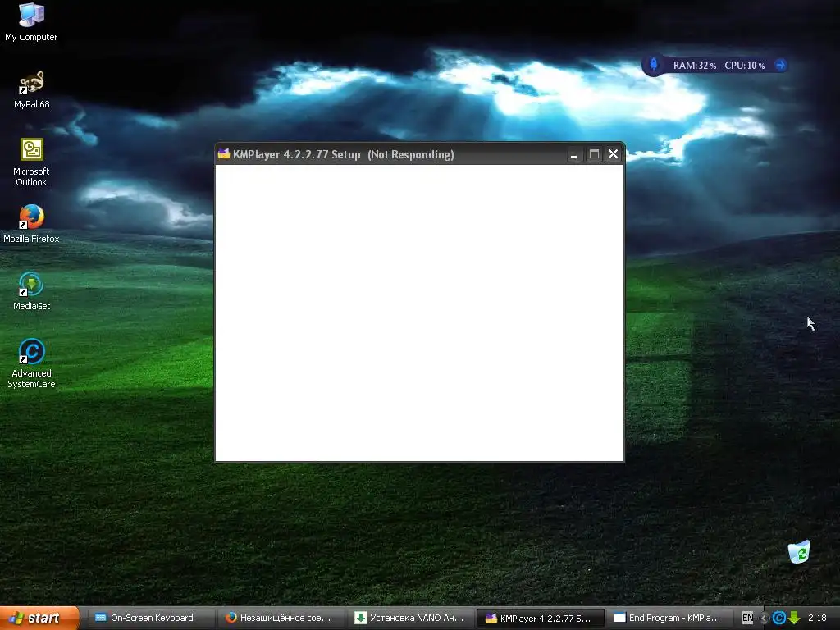Screen dimensions: 840x630
Task: Click Advanced SystemCare tray icon
Action: point(779,619)
